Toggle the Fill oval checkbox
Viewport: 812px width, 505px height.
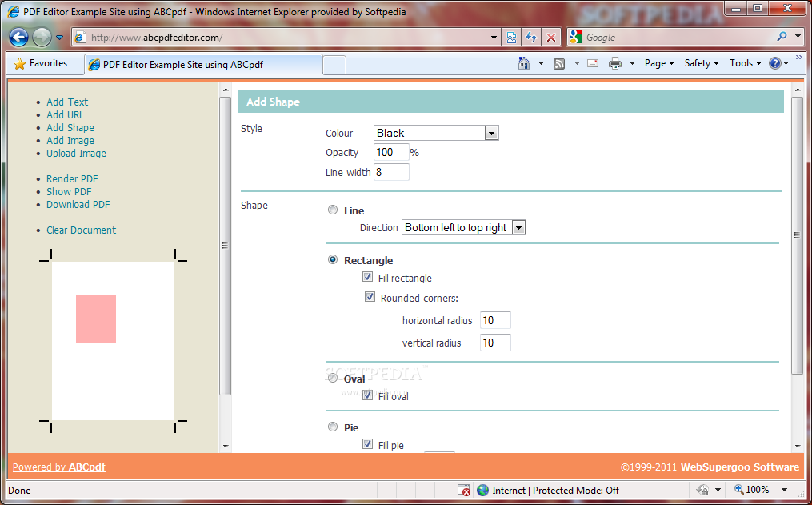coord(368,395)
